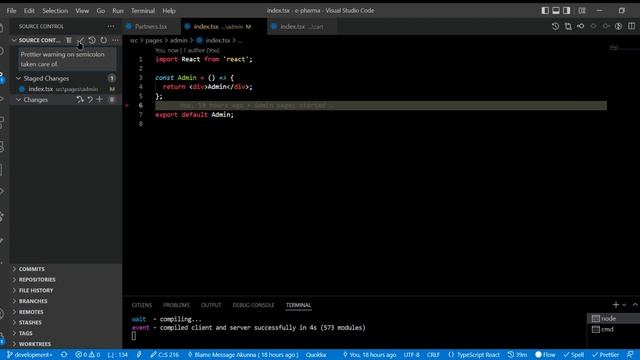Click commit message input box

tap(67, 59)
